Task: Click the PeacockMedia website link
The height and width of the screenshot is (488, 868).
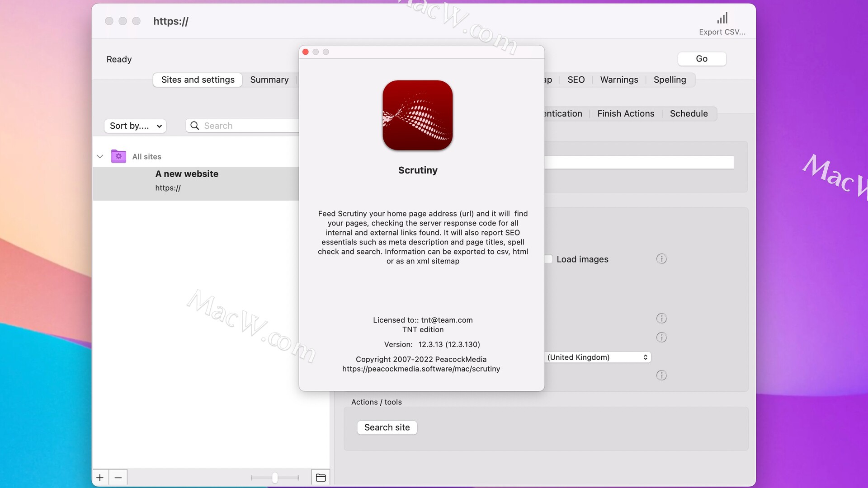Action: pyautogui.click(x=421, y=368)
